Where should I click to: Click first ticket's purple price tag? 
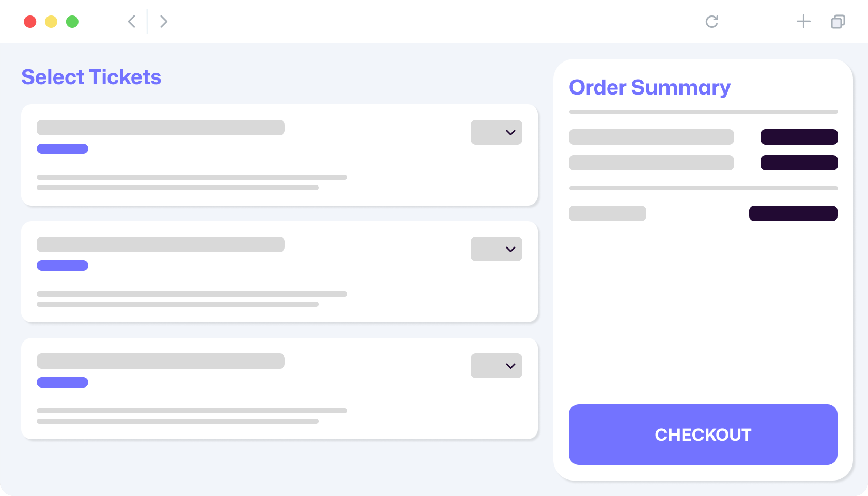[63, 149]
